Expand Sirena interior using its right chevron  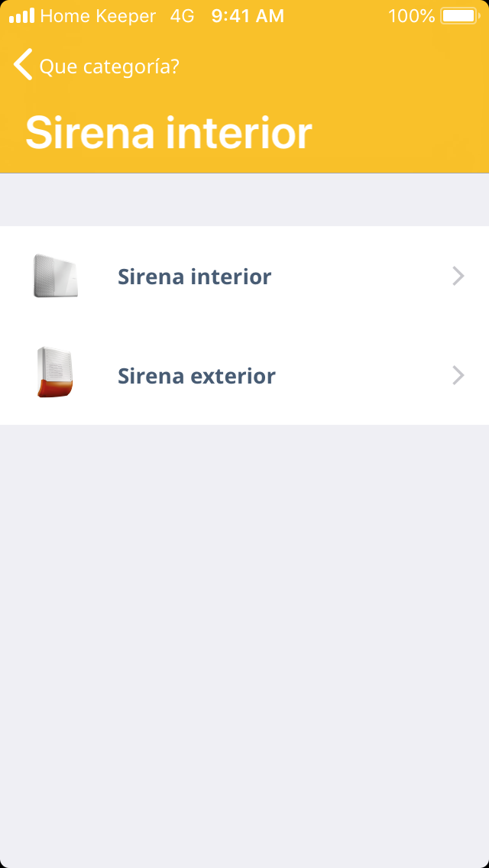pyautogui.click(x=458, y=276)
